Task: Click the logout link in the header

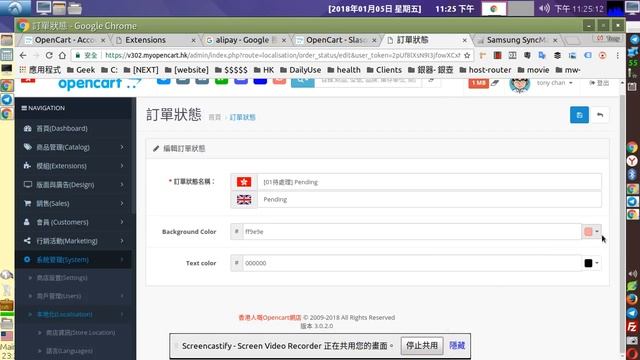Action: (x=599, y=83)
